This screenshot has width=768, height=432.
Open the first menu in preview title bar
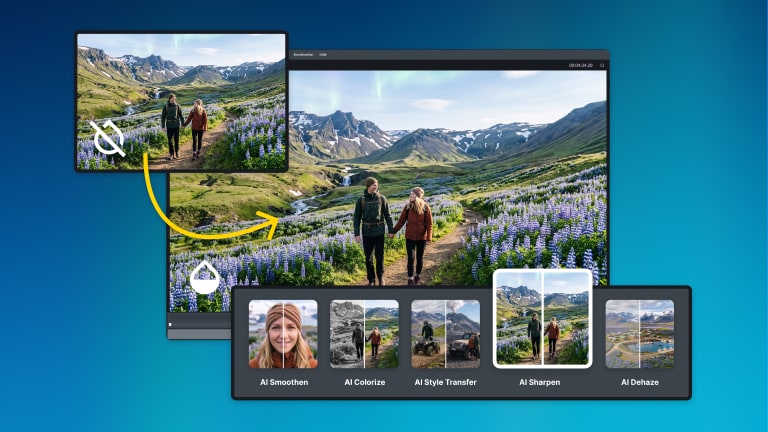click(303, 55)
